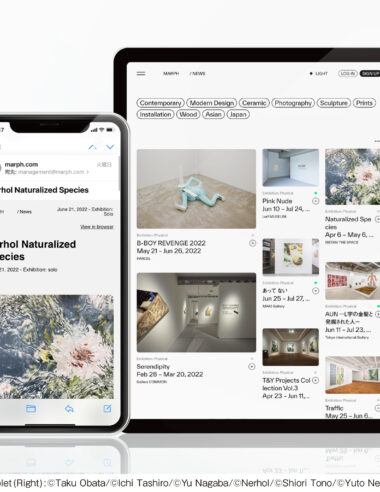
Task: Select the Asian filter tag
Action: 213,114
